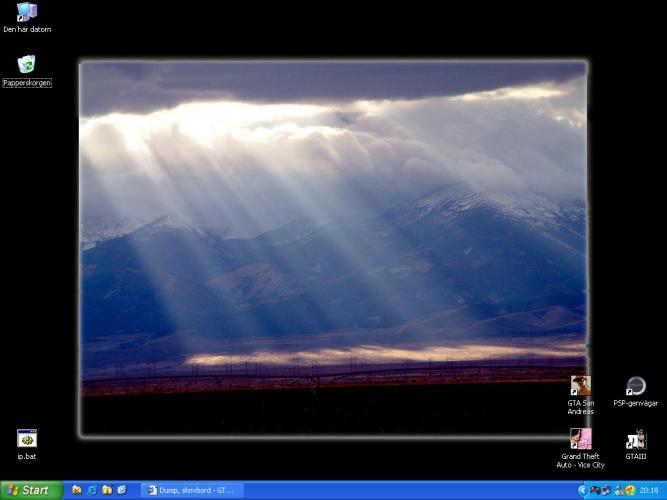Click first quick launch folder icon

click(x=77, y=490)
